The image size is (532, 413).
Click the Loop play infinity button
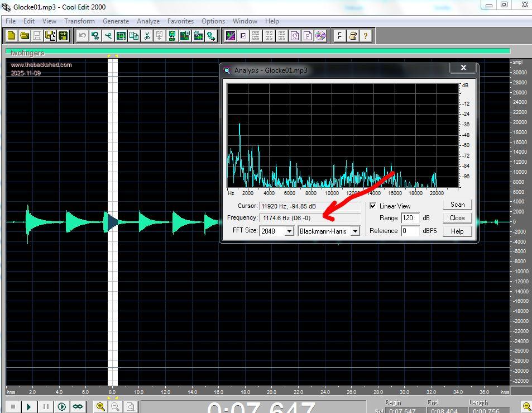click(78, 407)
